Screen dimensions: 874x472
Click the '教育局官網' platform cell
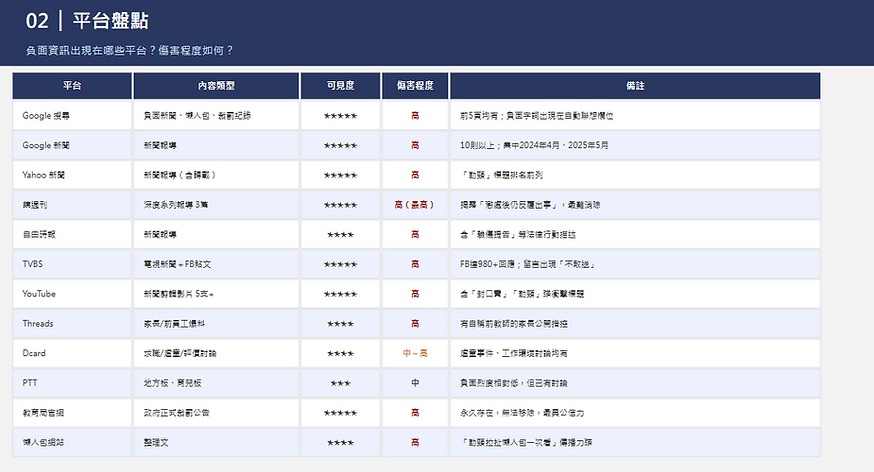click(x=72, y=413)
